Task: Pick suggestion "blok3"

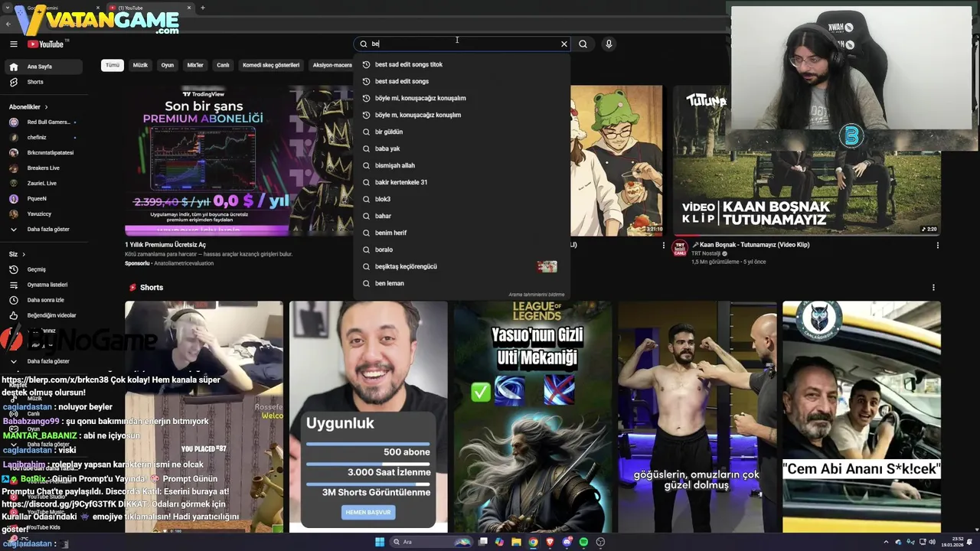Action: pos(462,199)
